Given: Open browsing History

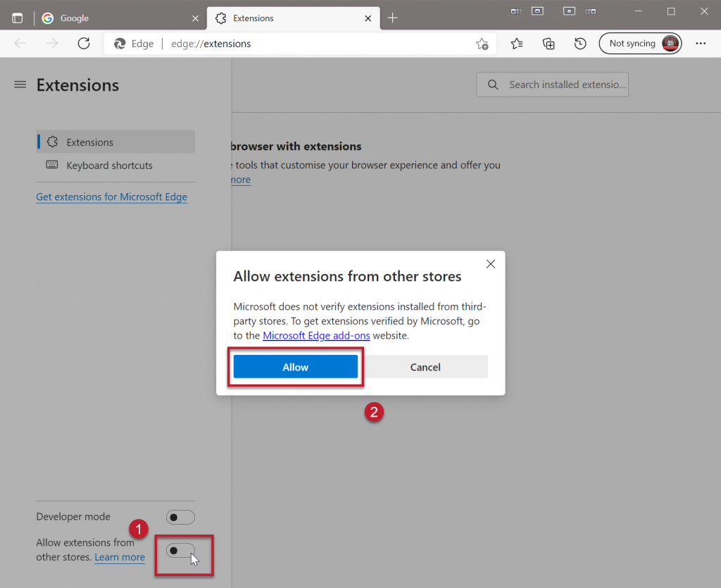Looking at the screenshot, I should click(580, 44).
